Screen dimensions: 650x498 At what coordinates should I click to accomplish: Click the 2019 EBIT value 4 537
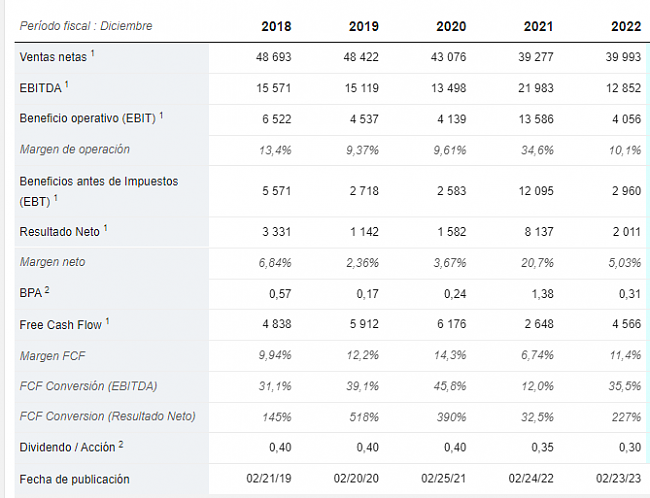[364, 119]
